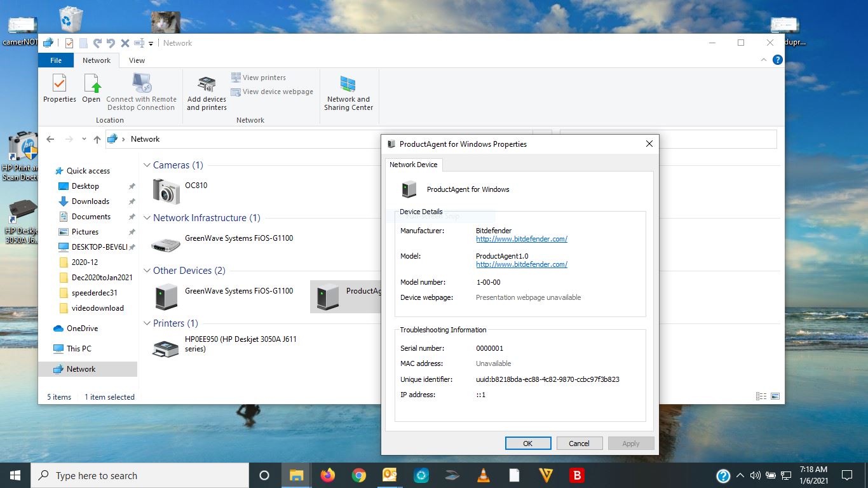Select This PC in the navigation pane

click(79, 349)
